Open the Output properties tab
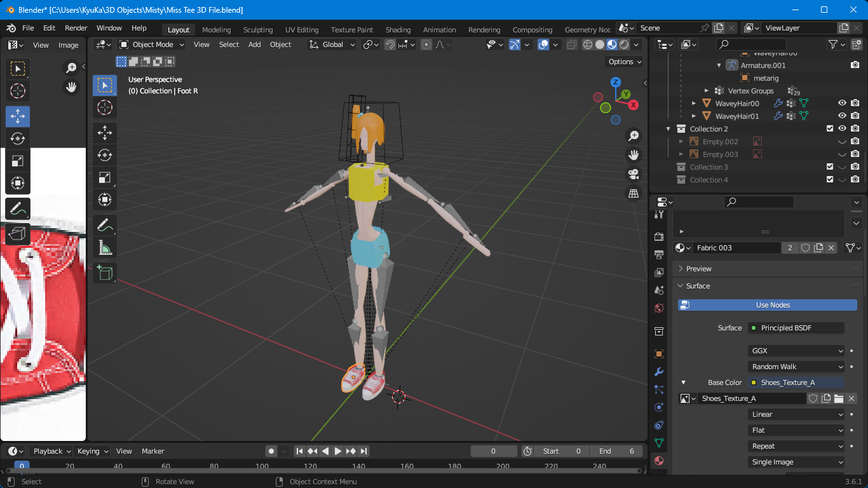The width and height of the screenshot is (868, 488). point(659,255)
